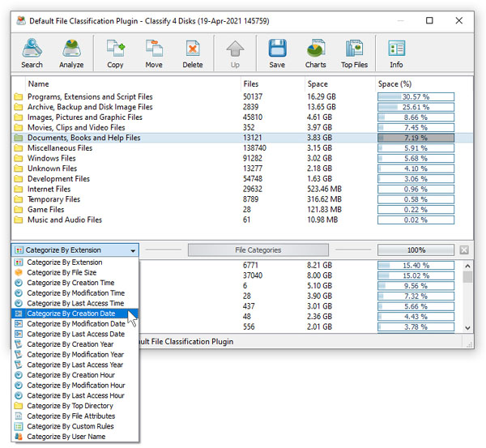Select the Development Files row

[242, 178]
